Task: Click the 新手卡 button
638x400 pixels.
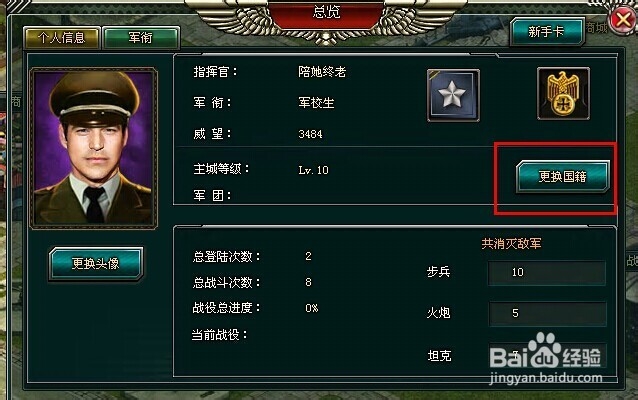Action: coord(546,31)
